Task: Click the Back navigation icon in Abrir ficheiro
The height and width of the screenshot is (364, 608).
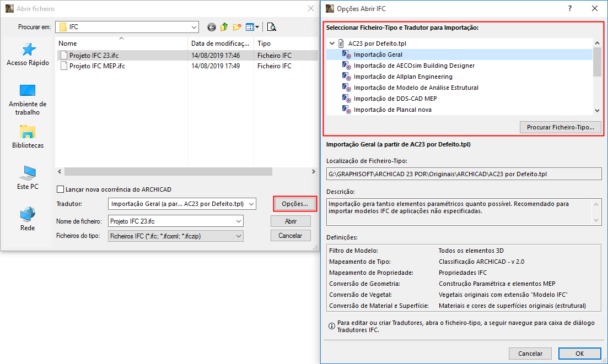Action: (x=211, y=27)
